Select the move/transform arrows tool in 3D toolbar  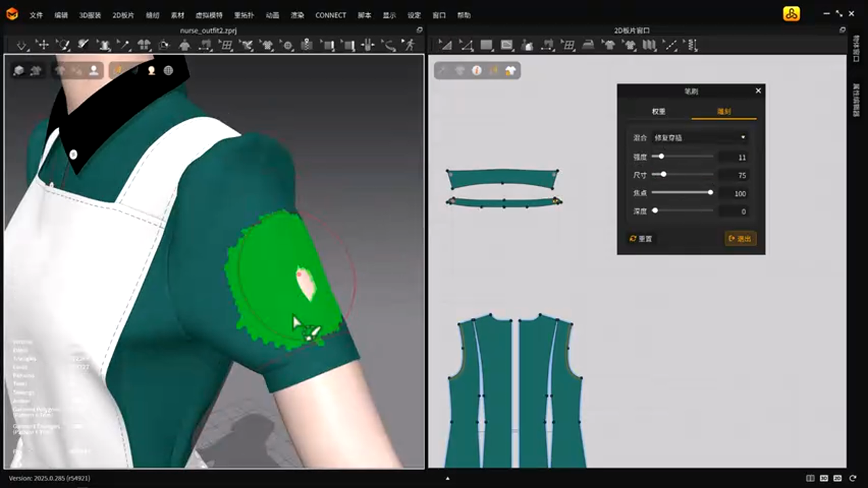point(42,45)
